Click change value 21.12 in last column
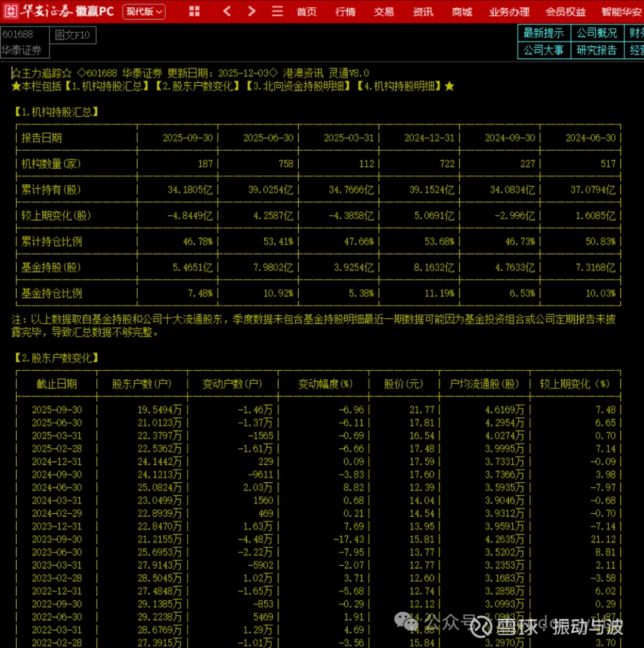Viewport: 644px width, 648px height. tap(603, 539)
